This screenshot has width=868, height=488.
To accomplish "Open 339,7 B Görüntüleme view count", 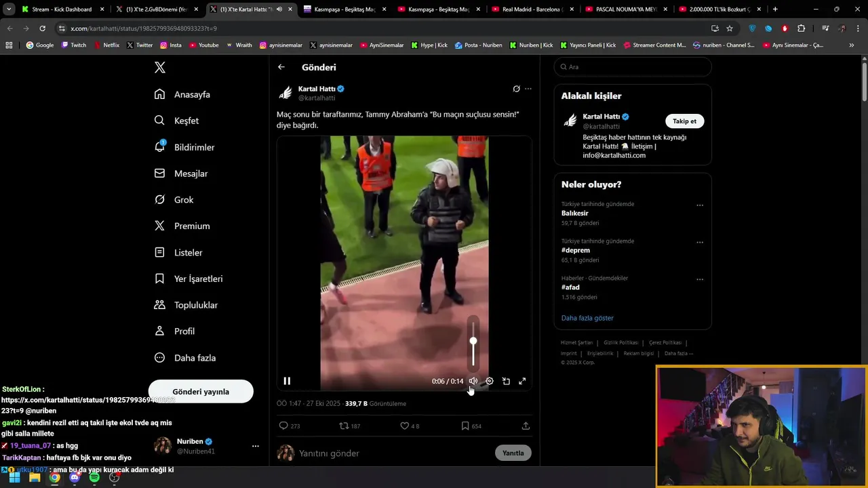I will click(376, 403).
